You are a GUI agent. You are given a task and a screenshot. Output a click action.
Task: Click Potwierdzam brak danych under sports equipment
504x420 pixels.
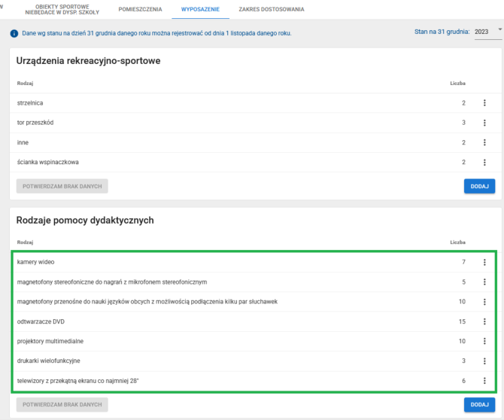(x=62, y=186)
